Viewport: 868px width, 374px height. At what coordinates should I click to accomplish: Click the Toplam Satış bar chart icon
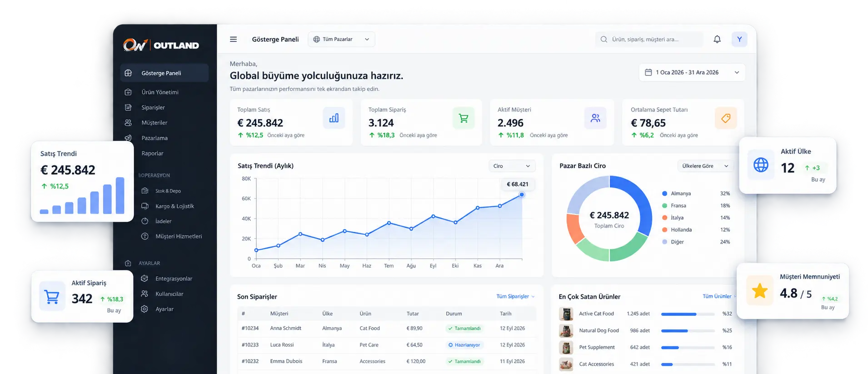pyautogui.click(x=334, y=118)
